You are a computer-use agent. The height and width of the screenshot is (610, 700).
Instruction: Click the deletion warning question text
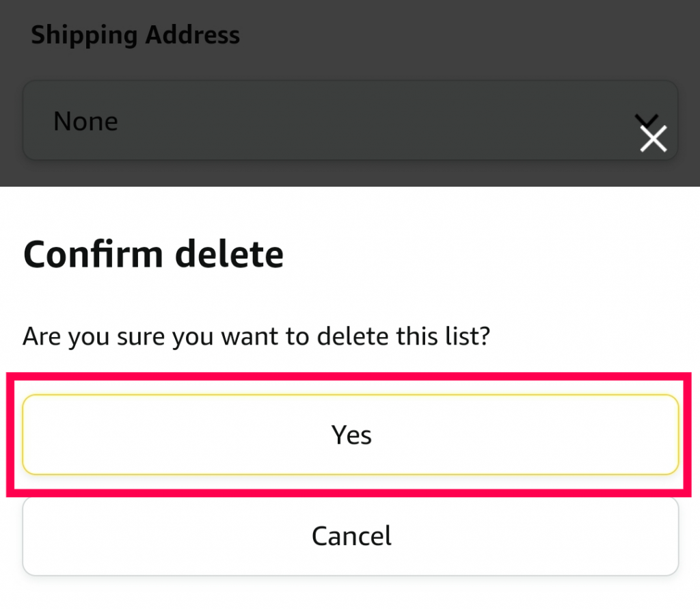click(256, 336)
